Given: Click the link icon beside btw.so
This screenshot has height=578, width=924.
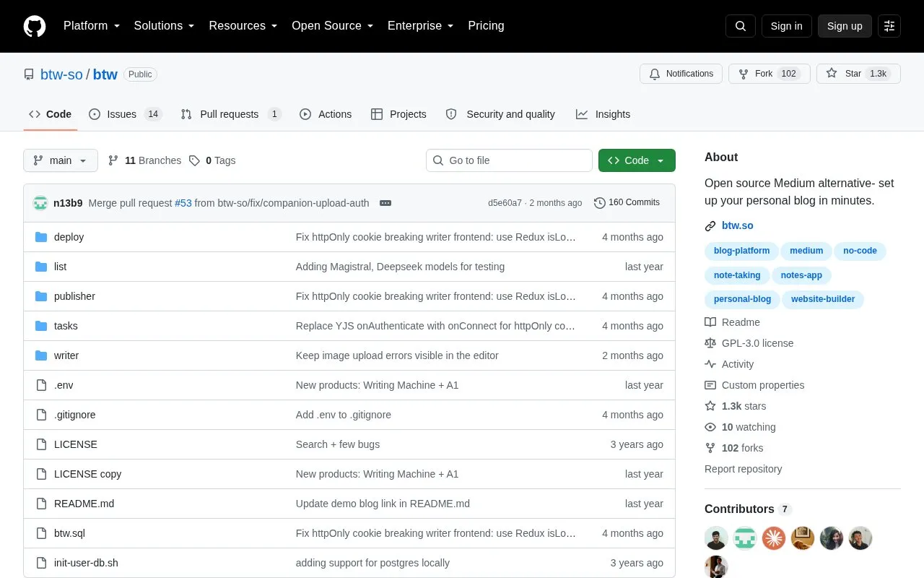Looking at the screenshot, I should (x=710, y=226).
